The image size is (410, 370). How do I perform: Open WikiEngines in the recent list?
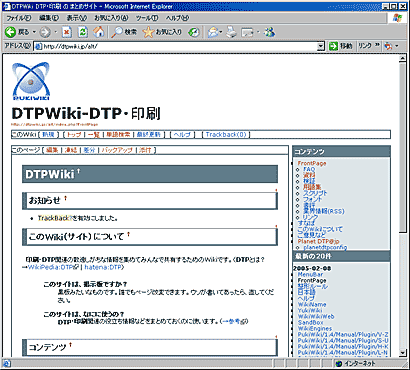[315, 328]
